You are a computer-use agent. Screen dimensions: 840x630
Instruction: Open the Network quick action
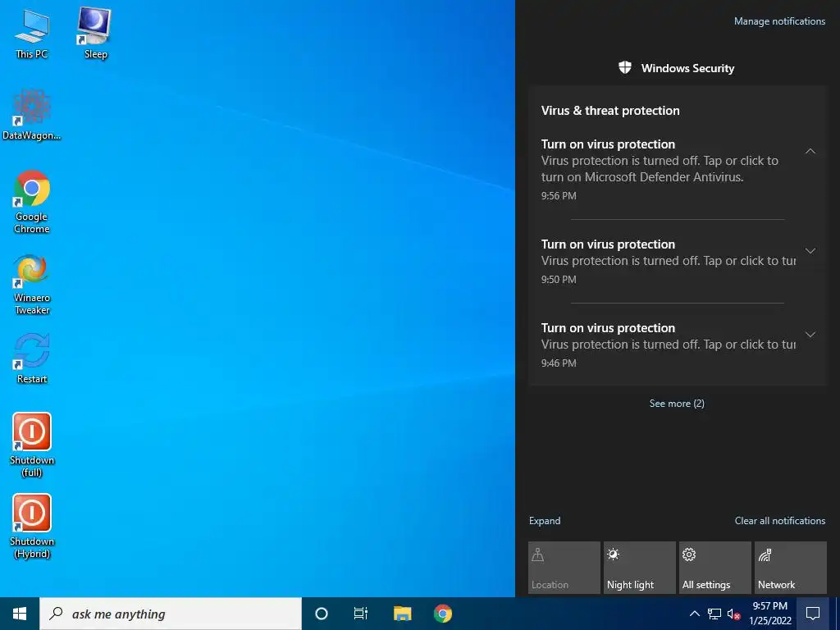coord(791,568)
